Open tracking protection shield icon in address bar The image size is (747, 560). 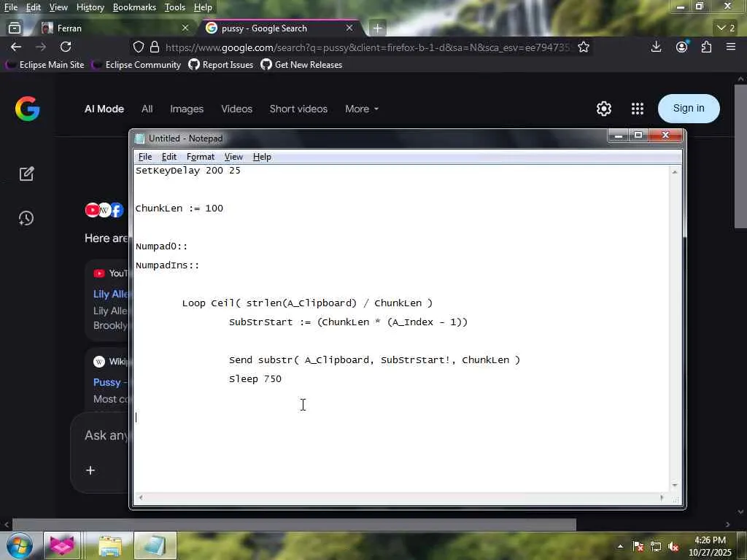[x=138, y=47]
